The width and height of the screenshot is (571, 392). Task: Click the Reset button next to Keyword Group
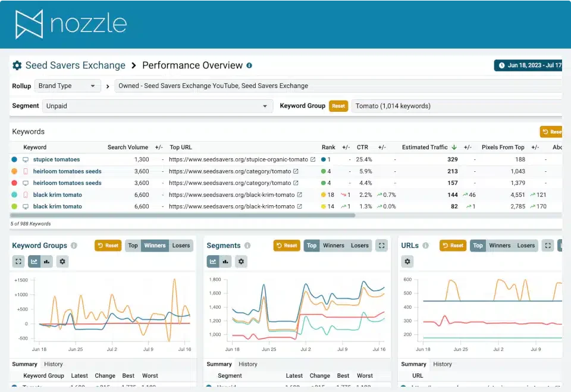tap(339, 105)
